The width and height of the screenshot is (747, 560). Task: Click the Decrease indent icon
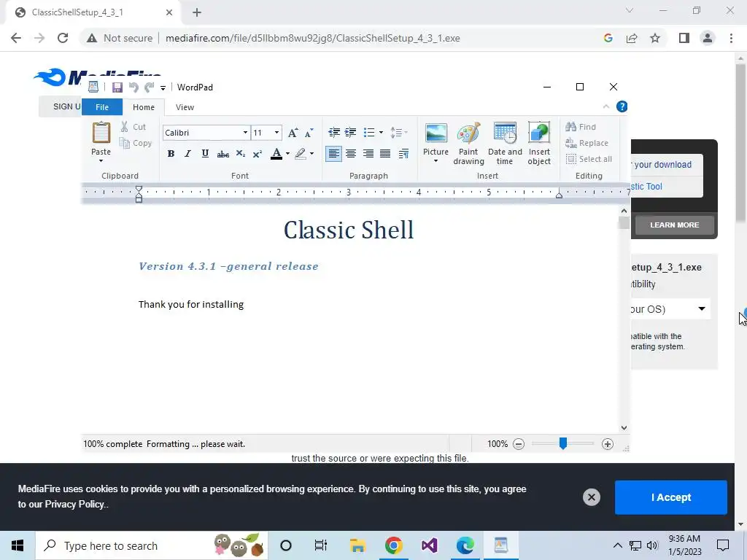334,133
